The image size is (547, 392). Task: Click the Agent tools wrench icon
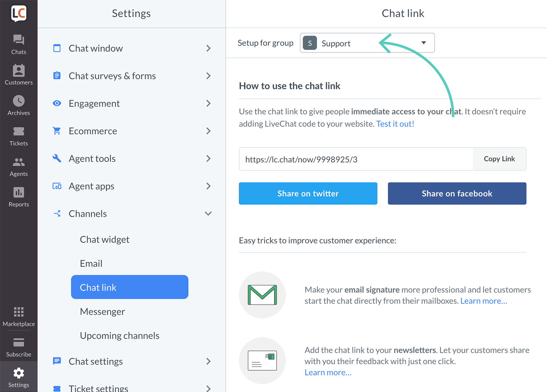[x=57, y=158]
